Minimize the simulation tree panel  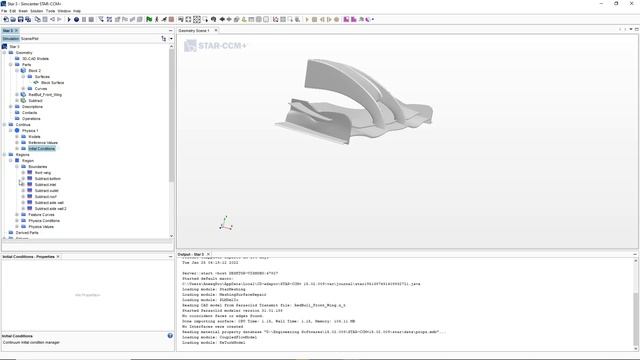170,31
